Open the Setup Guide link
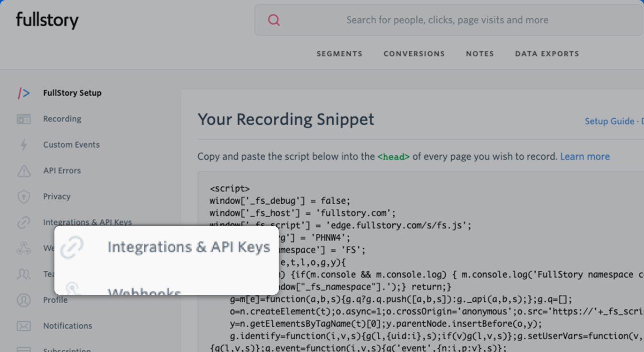 point(609,121)
